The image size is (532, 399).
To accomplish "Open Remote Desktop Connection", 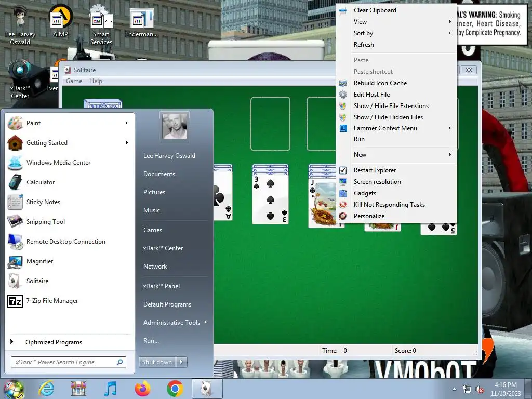I will 70,241.
